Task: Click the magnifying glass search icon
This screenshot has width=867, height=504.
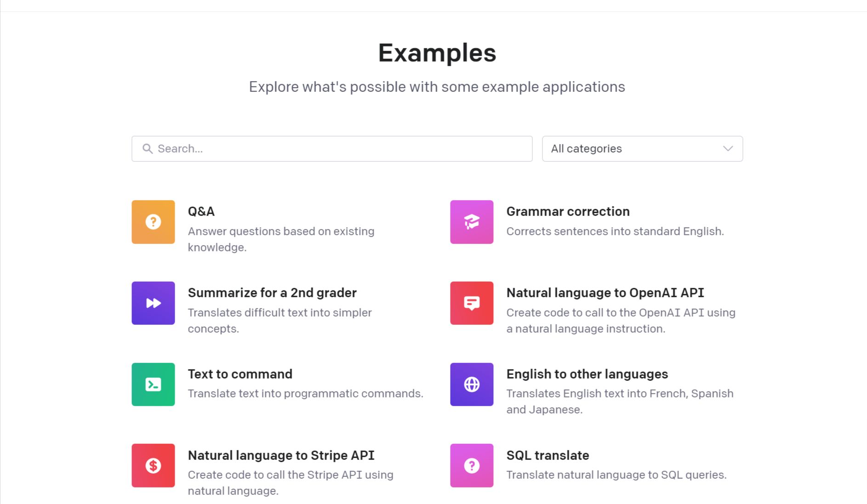Action: pyautogui.click(x=147, y=149)
